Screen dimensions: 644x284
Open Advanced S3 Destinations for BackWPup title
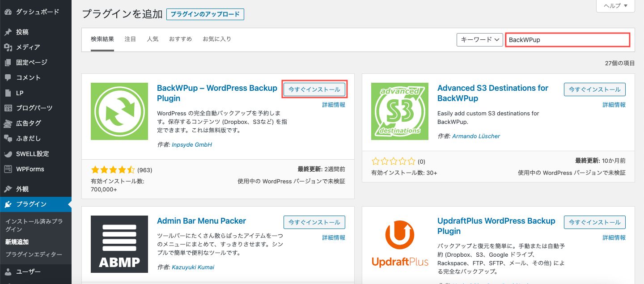pyautogui.click(x=493, y=93)
